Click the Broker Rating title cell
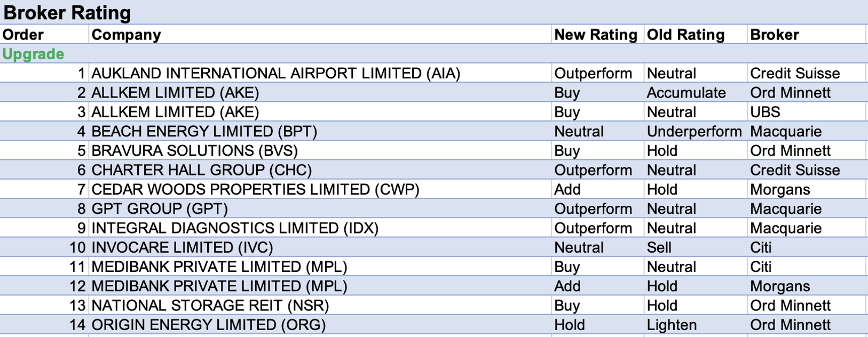 (x=67, y=13)
